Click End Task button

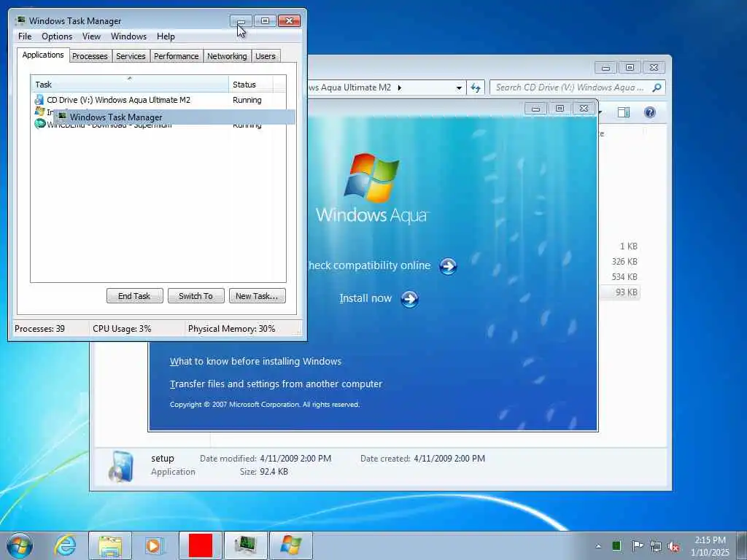(134, 296)
